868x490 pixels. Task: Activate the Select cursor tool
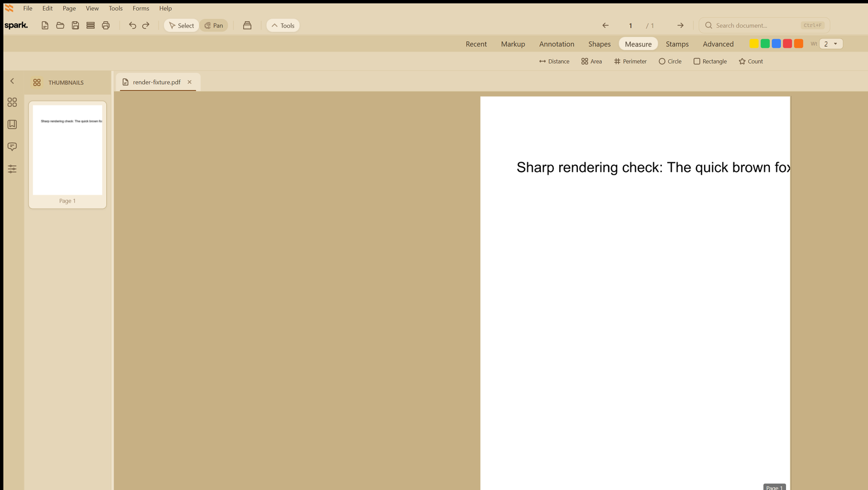(181, 26)
